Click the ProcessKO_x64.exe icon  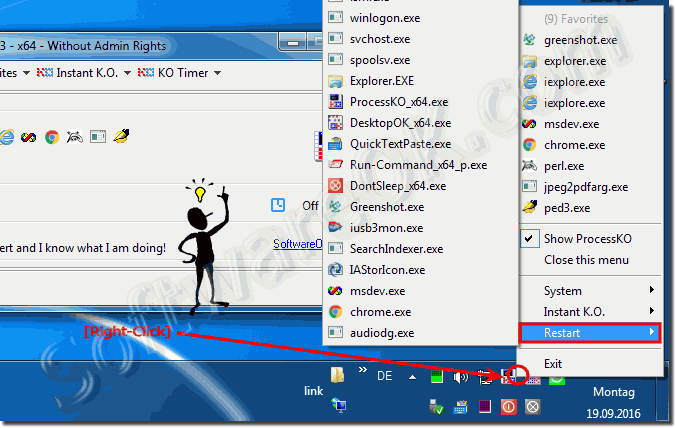pos(335,102)
